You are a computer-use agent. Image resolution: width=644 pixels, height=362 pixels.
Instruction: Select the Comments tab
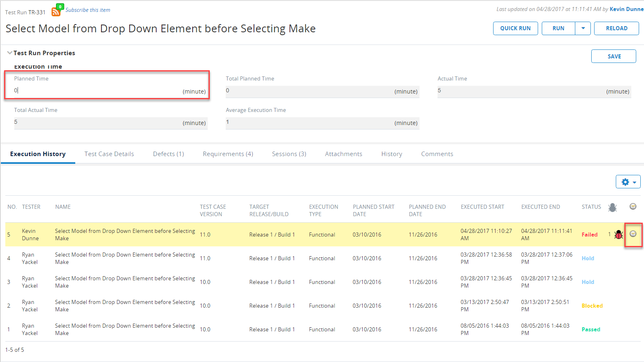pyautogui.click(x=437, y=154)
